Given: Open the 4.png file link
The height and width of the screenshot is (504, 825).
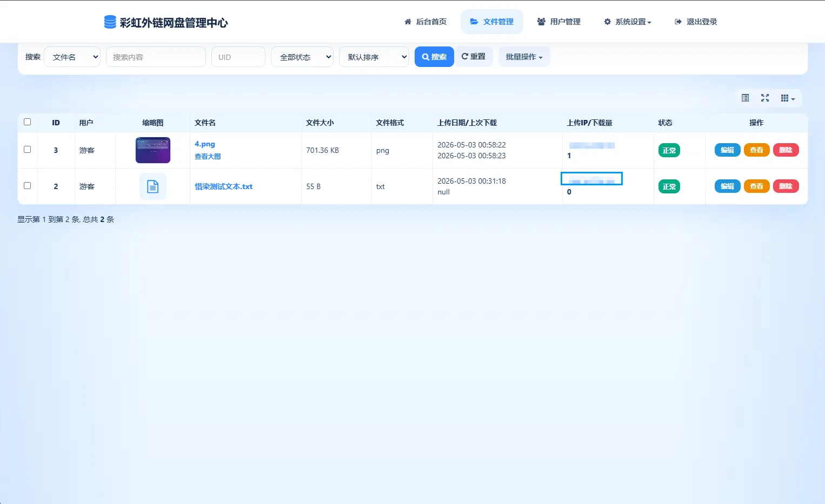Looking at the screenshot, I should click(x=205, y=144).
